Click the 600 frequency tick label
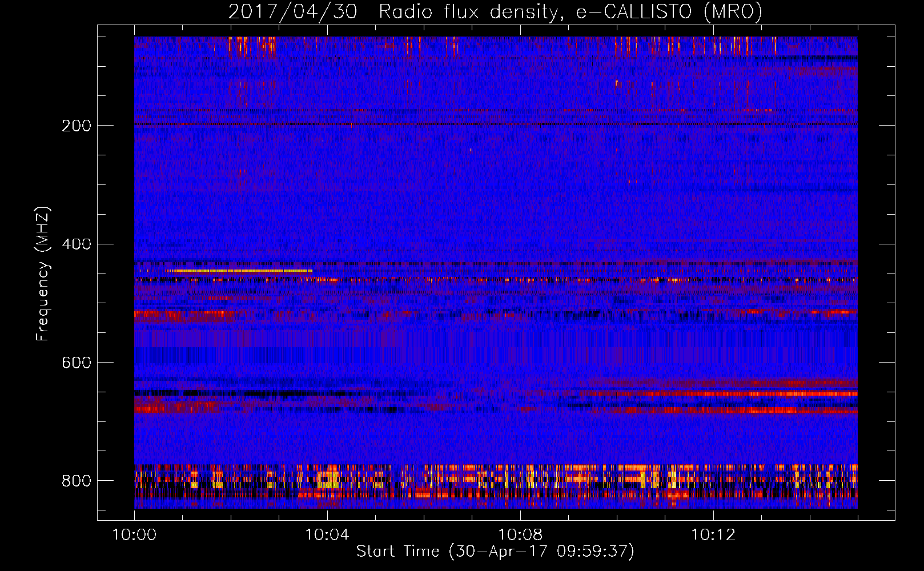The image size is (924, 571). (76, 363)
